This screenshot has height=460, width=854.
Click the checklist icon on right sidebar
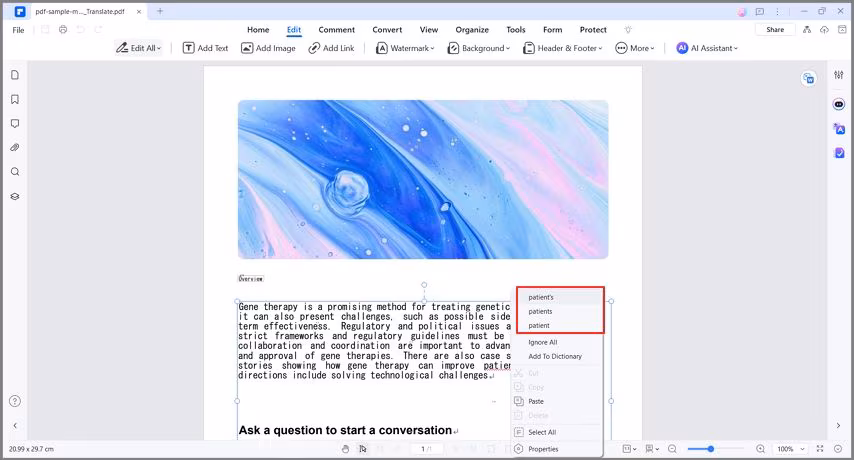839,154
